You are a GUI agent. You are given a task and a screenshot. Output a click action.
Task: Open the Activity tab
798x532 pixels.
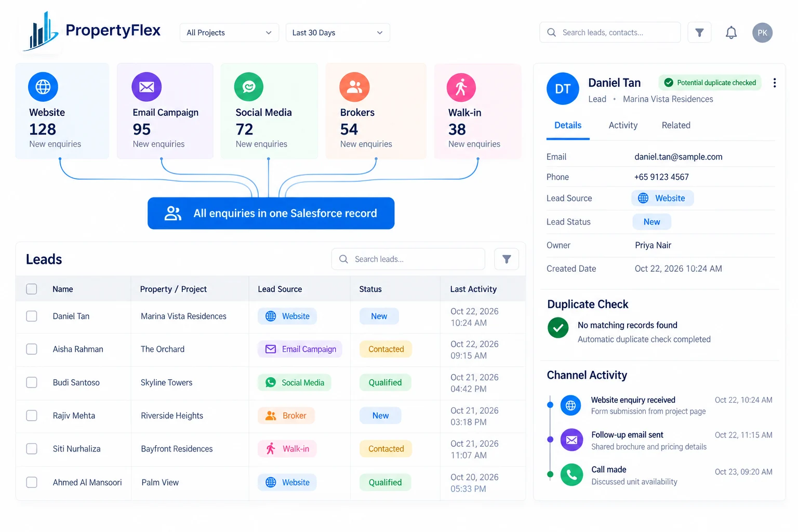(x=623, y=126)
